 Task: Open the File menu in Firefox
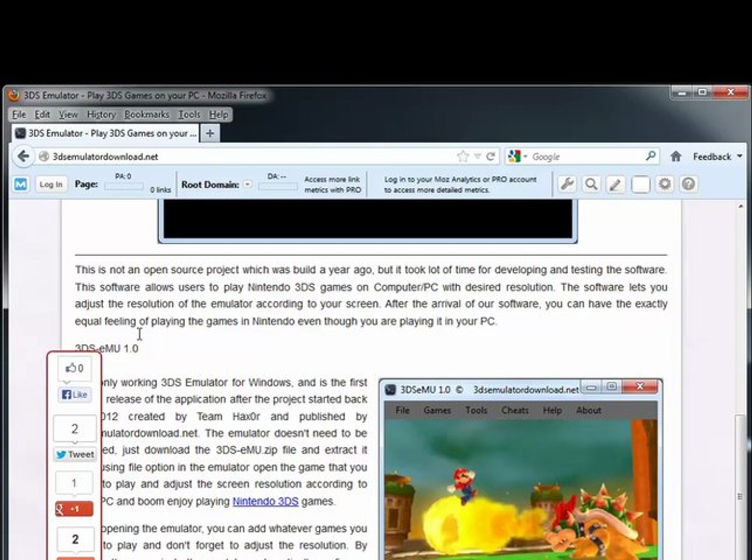coord(19,115)
